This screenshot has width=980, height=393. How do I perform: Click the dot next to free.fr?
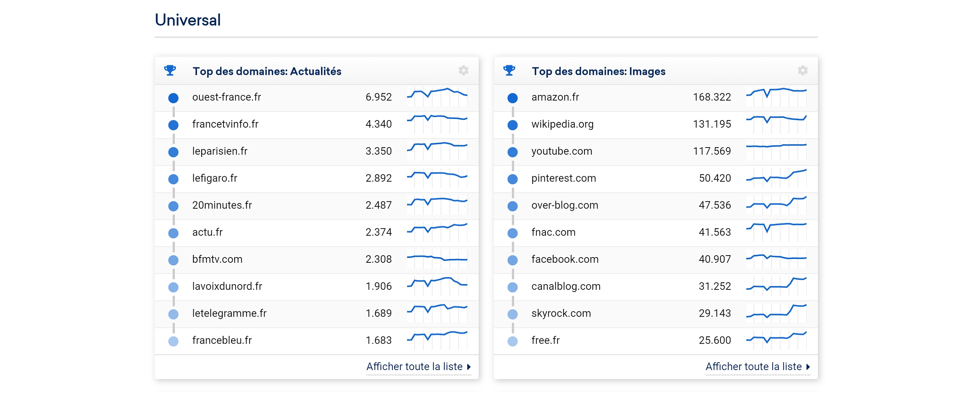[513, 341]
